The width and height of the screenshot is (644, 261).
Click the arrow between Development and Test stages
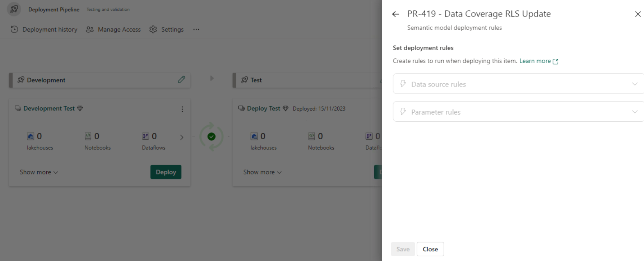click(212, 78)
